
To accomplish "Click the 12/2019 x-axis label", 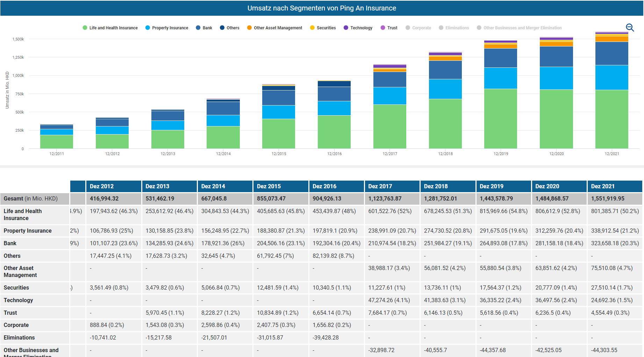I will click(501, 154).
